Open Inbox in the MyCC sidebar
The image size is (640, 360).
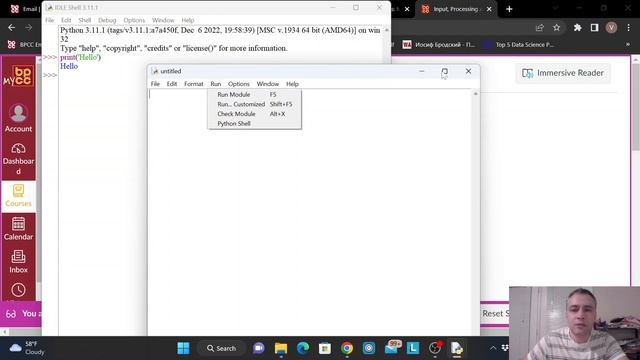pyautogui.click(x=18, y=262)
